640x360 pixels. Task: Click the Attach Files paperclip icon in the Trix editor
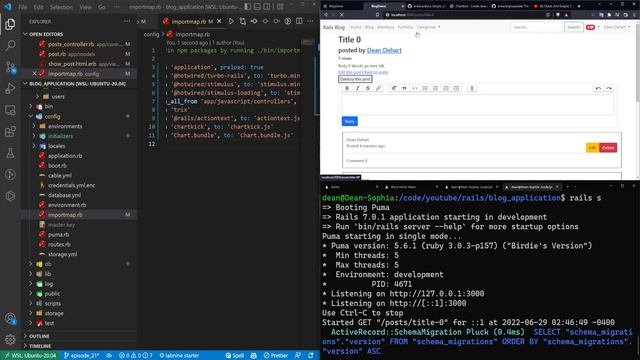[x=472, y=88]
